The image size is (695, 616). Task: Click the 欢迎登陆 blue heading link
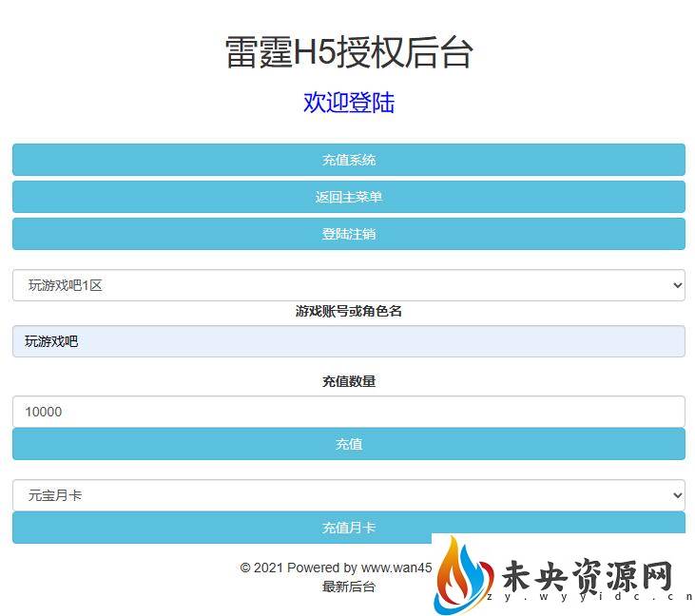349,103
